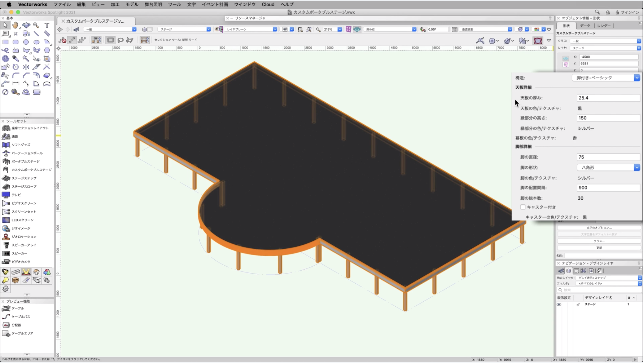Enable the キャスター付き checkbox

[522, 207]
